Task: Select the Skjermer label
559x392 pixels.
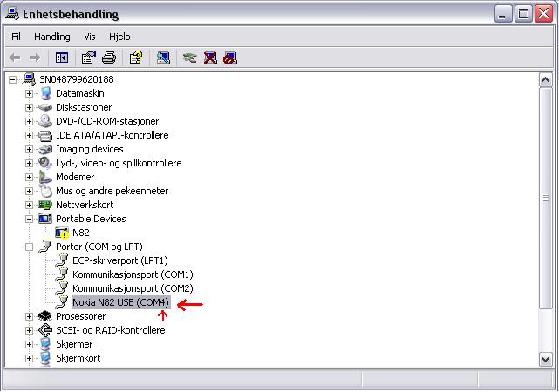Action: [x=74, y=344]
